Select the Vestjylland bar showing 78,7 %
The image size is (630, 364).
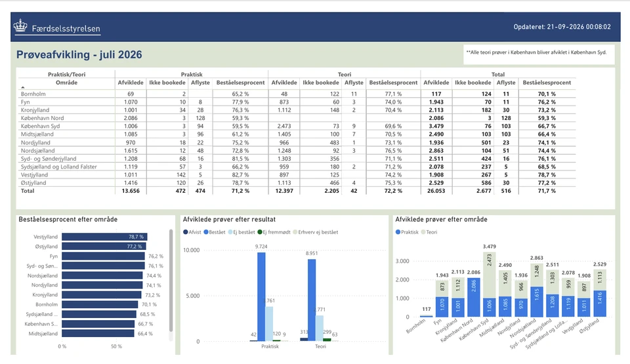click(x=104, y=237)
